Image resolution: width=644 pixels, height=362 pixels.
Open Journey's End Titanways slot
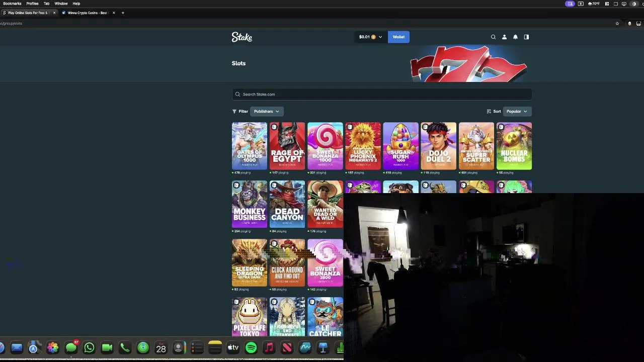[287, 317]
